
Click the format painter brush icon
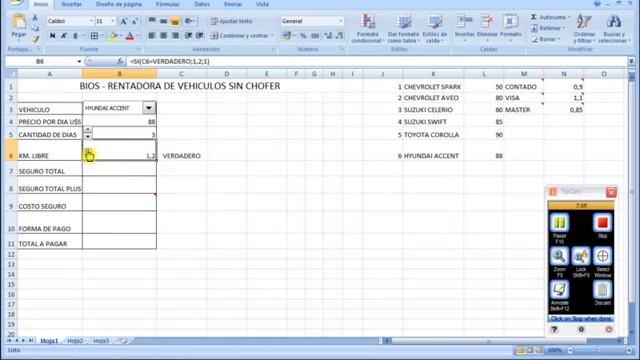click(35, 39)
